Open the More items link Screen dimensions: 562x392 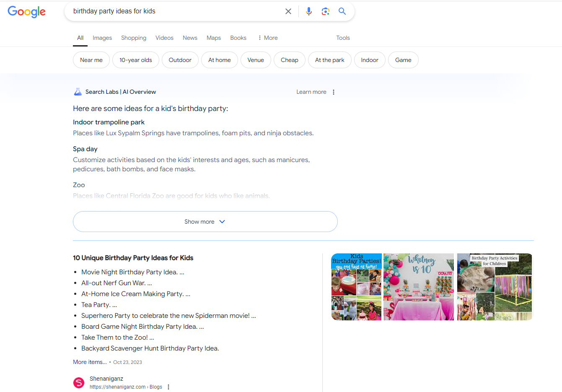click(90, 362)
